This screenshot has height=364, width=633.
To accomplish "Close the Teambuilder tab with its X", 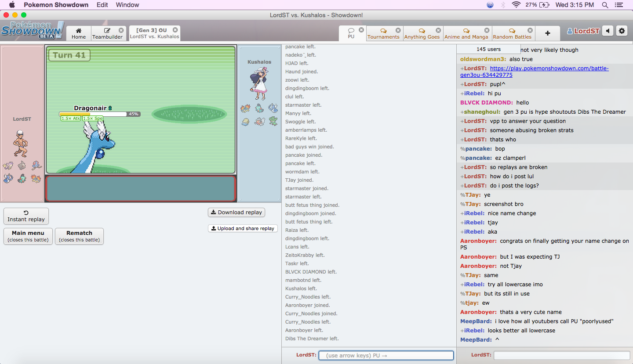I will [x=121, y=30].
